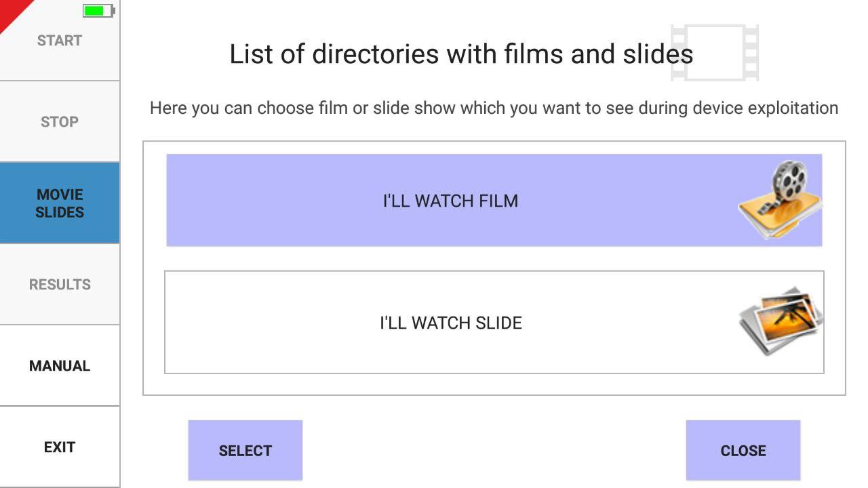Click empty list area below slide option
Screen dimensions: 868x488
[494, 384]
